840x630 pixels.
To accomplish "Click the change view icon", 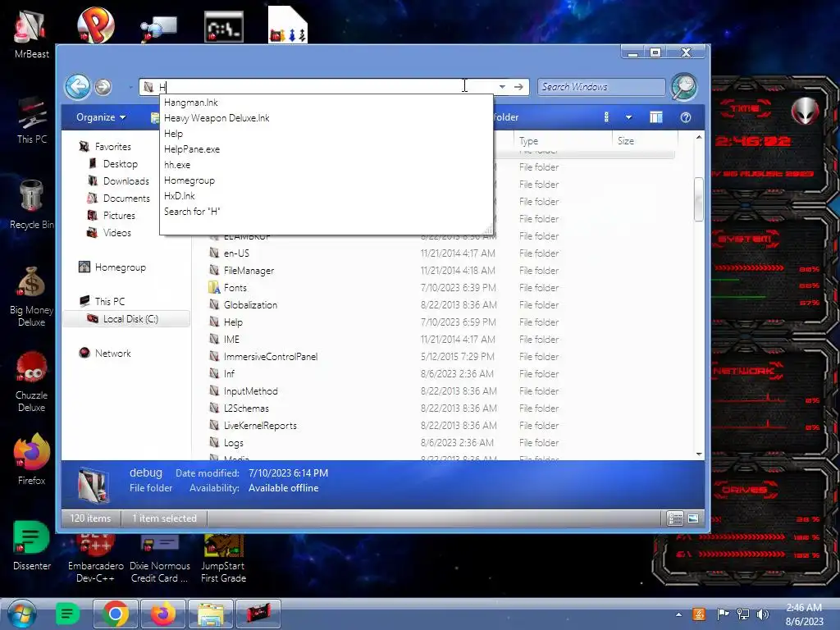I will (x=606, y=117).
